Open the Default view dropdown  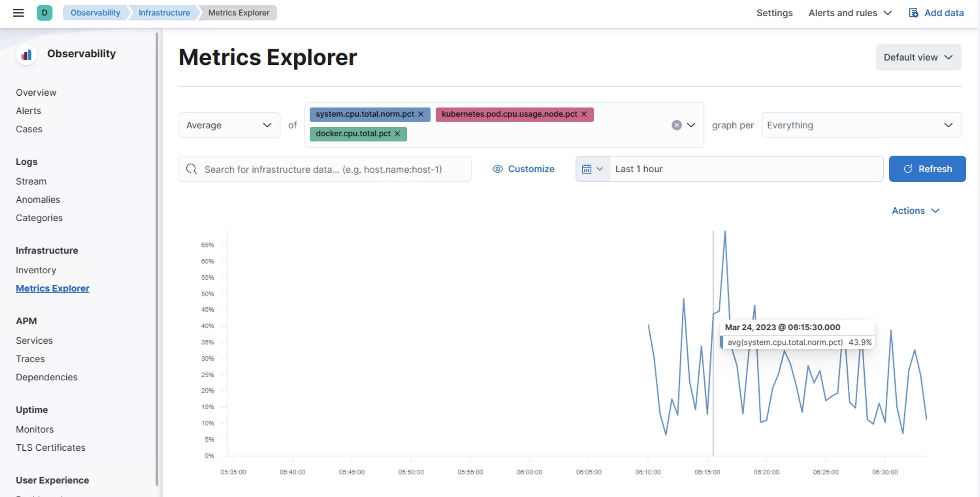918,57
